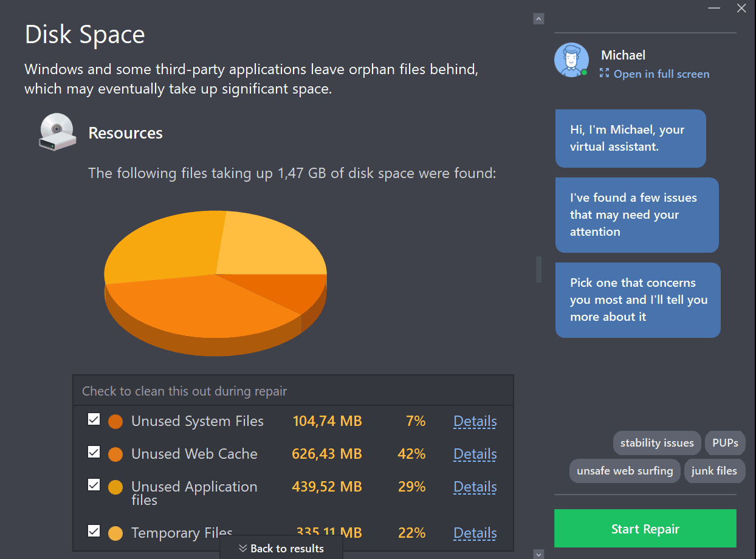Click the scroll up arrow at top
The width and height of the screenshot is (756, 559).
click(538, 19)
